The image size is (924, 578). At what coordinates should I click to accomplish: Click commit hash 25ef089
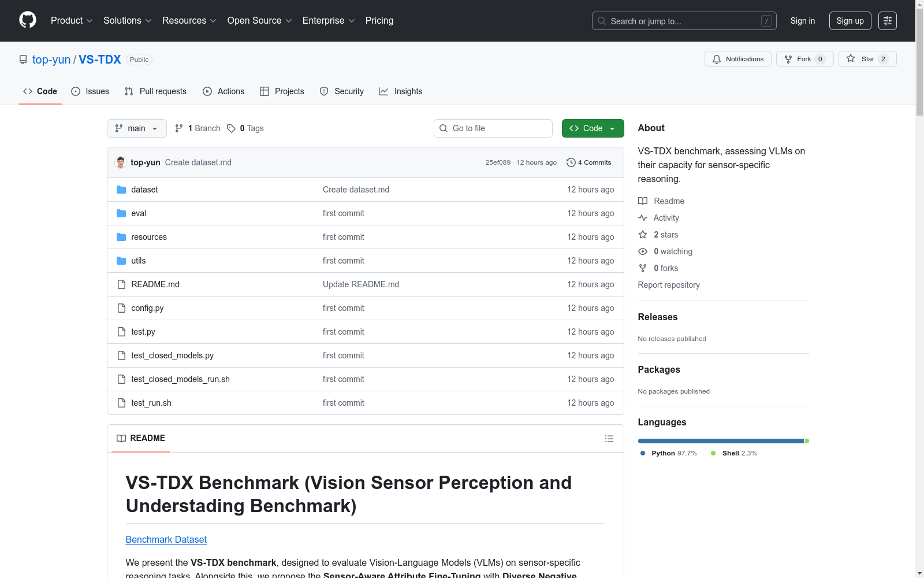click(x=498, y=162)
